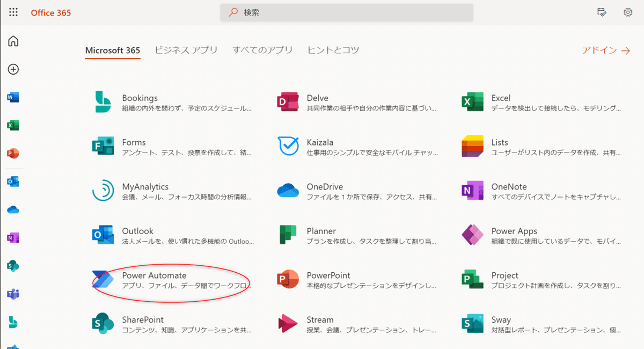Click the Outlook app icon in grid
The height and width of the screenshot is (349, 644).
pos(103,235)
